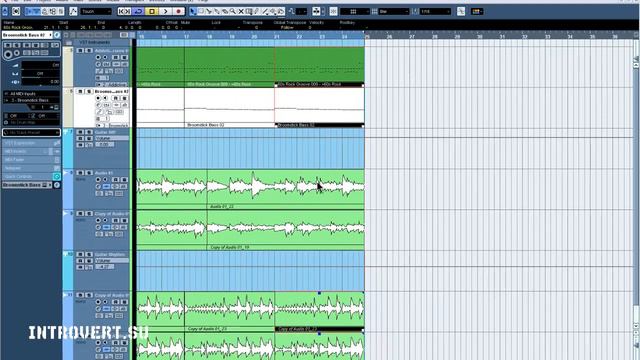Image resolution: width=640 pixels, height=360 pixels.
Task: Select the Erase tool
Action: point(224,11)
